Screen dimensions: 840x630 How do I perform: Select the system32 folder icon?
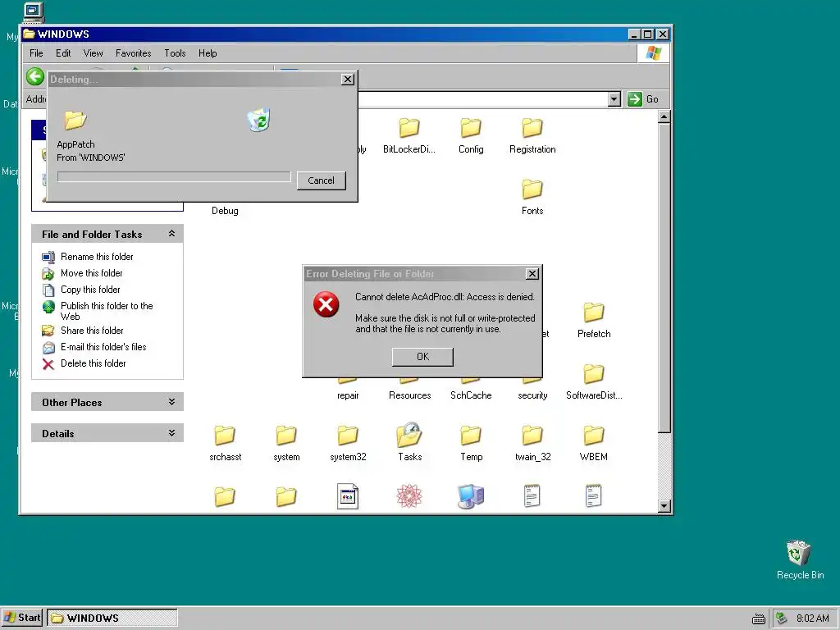348,436
